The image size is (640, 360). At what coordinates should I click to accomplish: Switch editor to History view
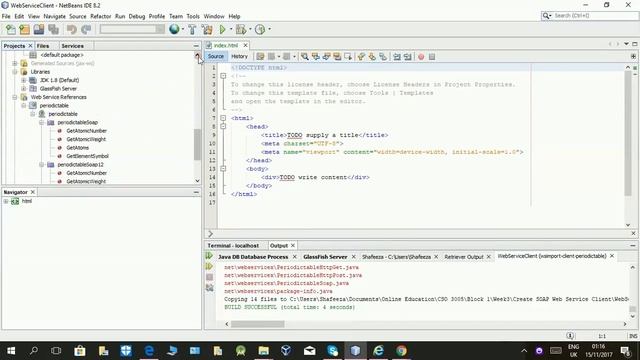coord(239,56)
